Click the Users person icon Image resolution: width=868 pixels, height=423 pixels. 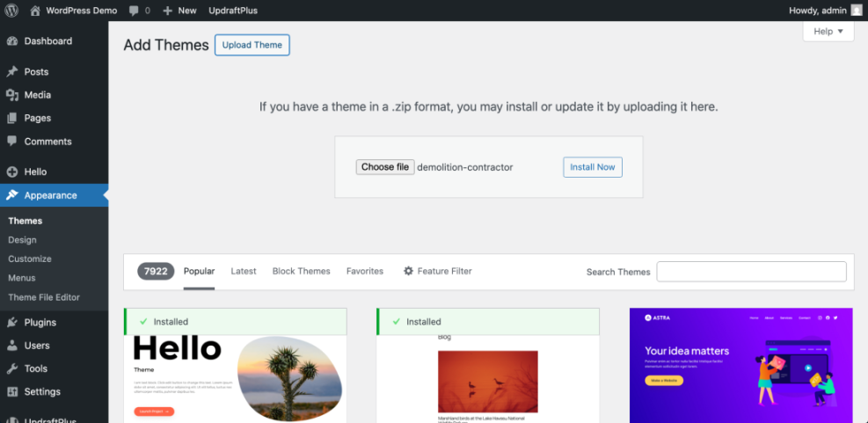click(12, 346)
